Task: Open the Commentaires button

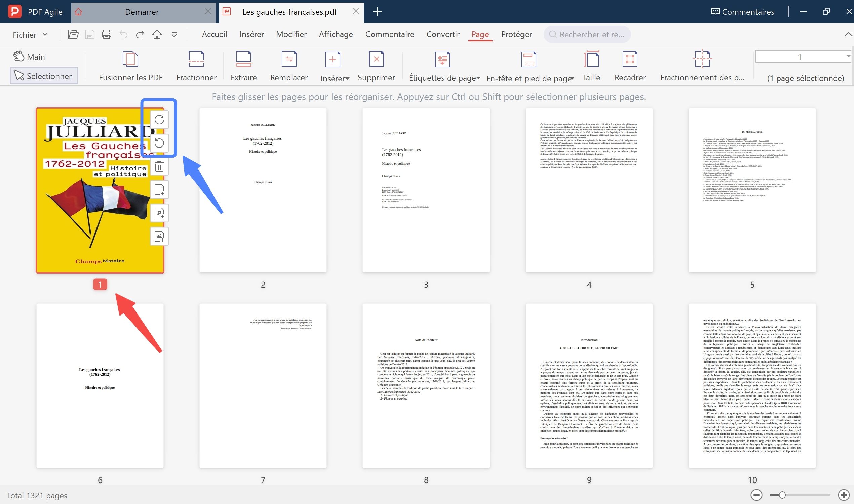Action: pos(742,12)
